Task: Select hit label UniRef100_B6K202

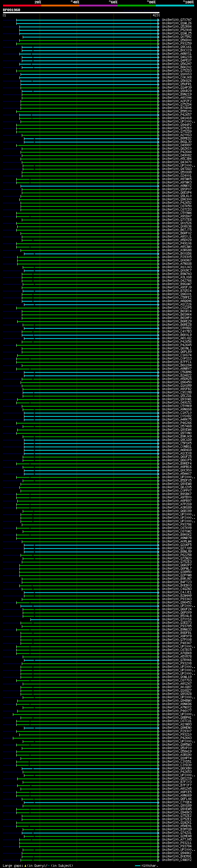Action: (177, 67)
